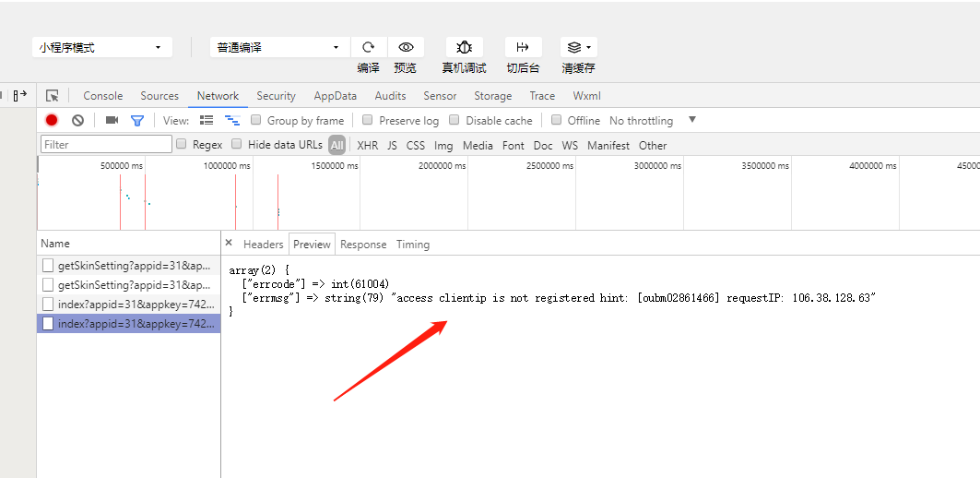Select the highlighted index?appid=31 request row

129,324
